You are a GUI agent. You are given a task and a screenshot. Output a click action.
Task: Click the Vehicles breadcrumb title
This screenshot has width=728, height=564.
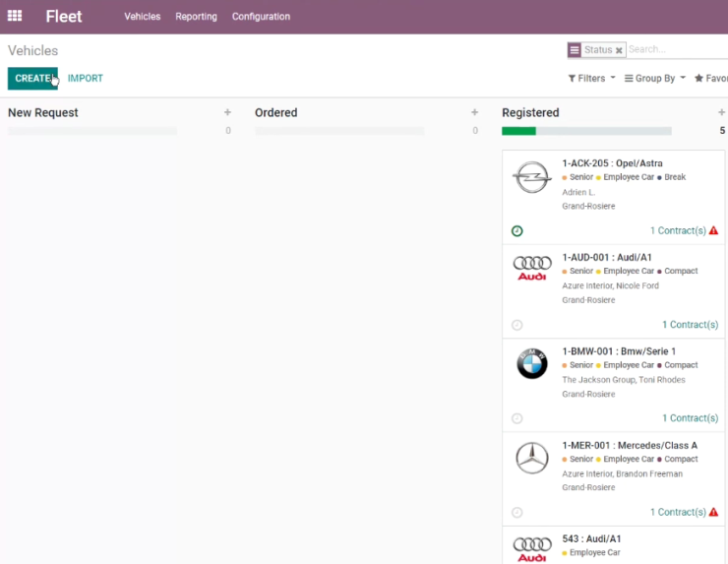(33, 50)
